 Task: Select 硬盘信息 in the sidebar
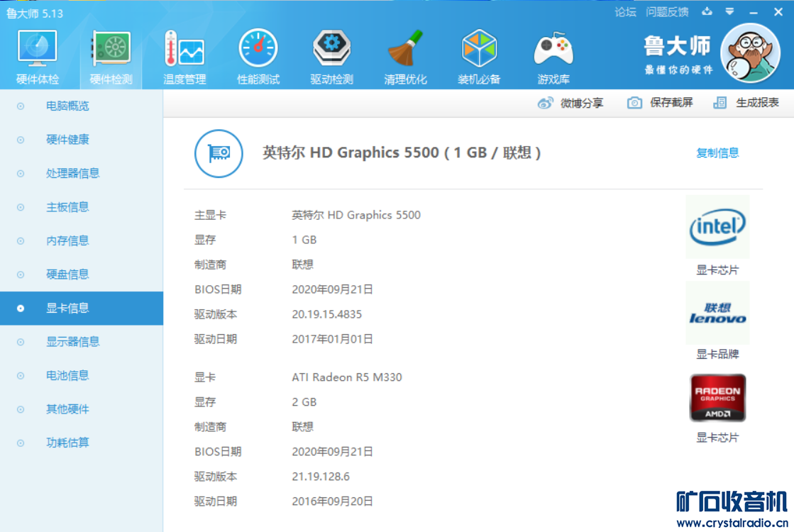click(x=82, y=275)
